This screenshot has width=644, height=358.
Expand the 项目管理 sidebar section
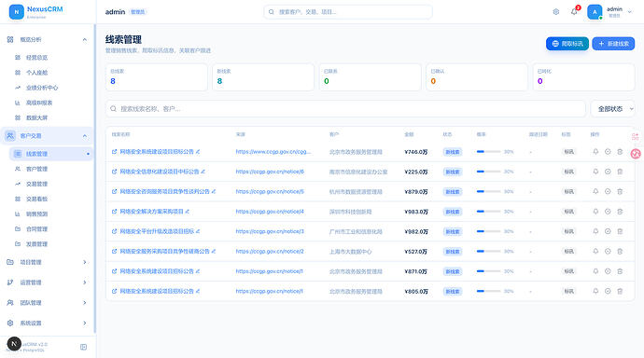[x=85, y=262]
